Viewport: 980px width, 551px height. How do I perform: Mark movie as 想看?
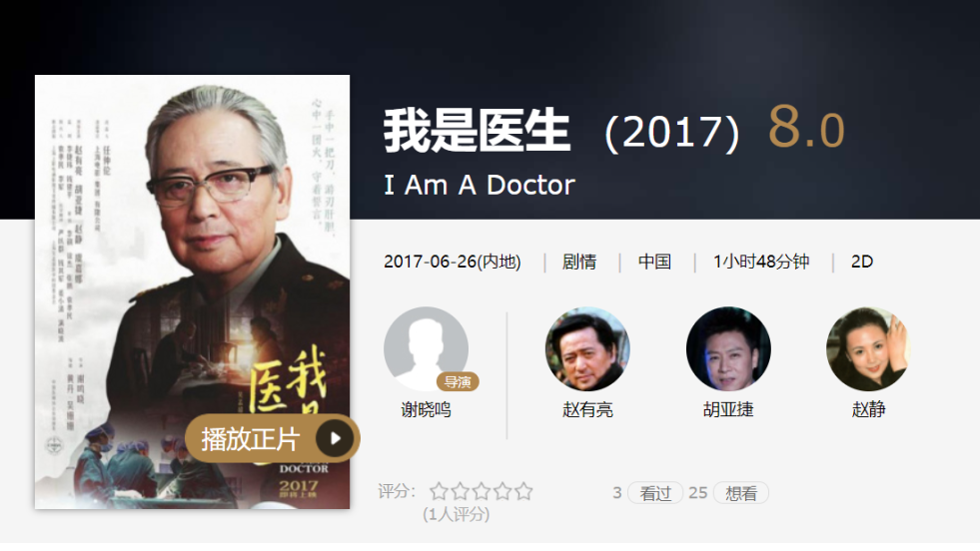(x=740, y=493)
